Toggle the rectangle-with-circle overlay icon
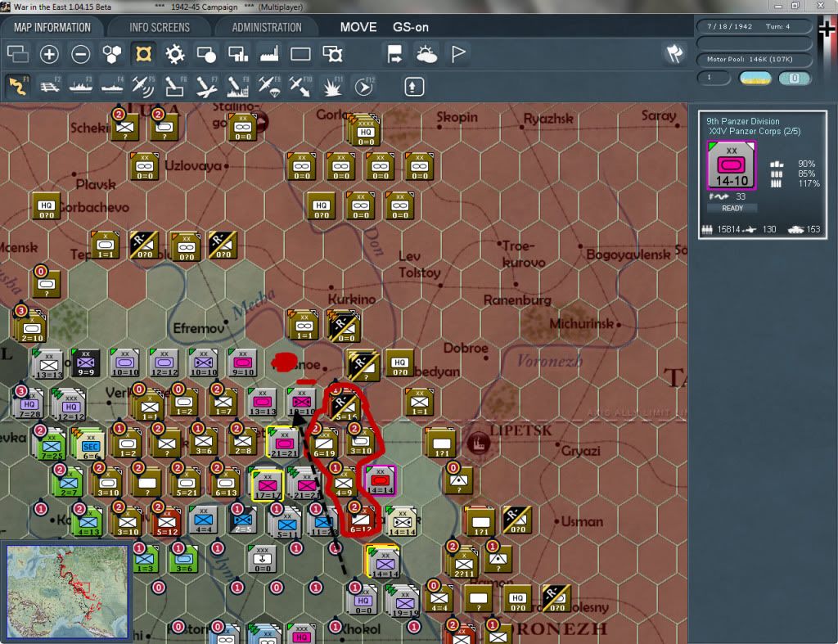 tap(206, 54)
